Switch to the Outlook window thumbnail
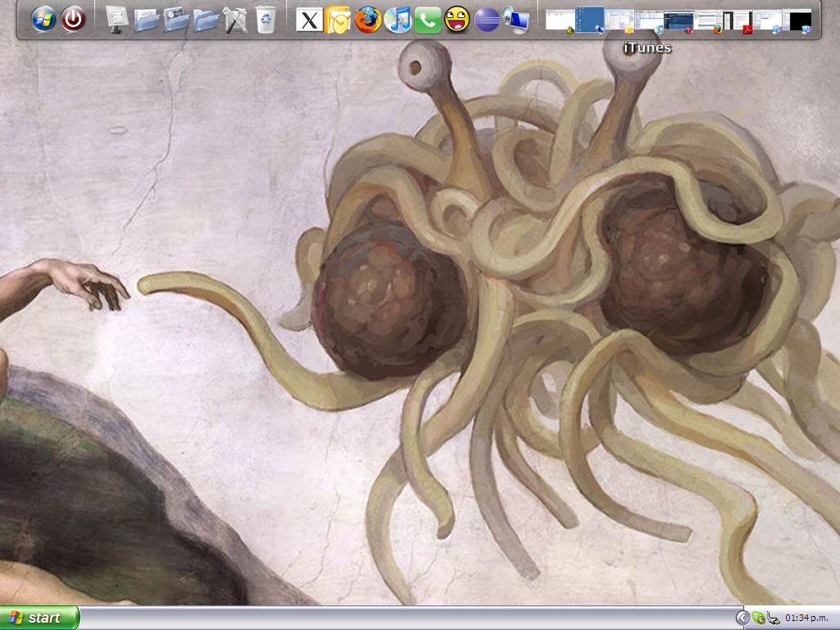Image resolution: width=840 pixels, height=630 pixels. [x=620, y=20]
